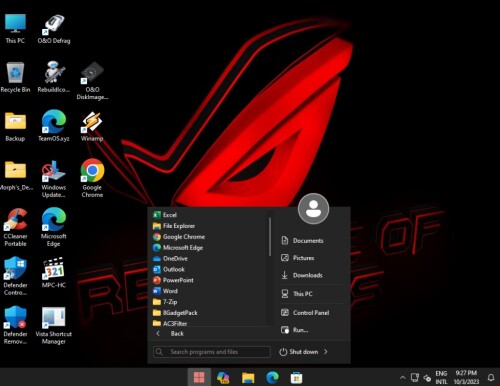The image size is (500, 386).
Task: Open the network tray icon
Action: (415, 377)
